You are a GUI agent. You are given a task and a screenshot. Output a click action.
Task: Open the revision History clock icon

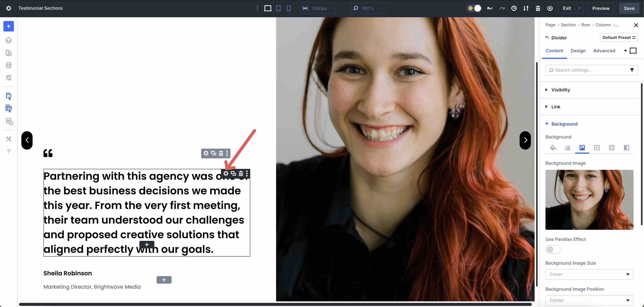click(x=514, y=8)
